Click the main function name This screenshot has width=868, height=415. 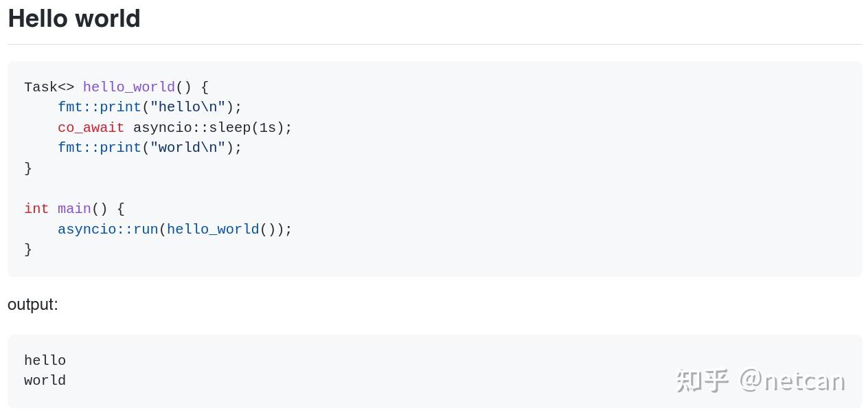tap(74, 209)
